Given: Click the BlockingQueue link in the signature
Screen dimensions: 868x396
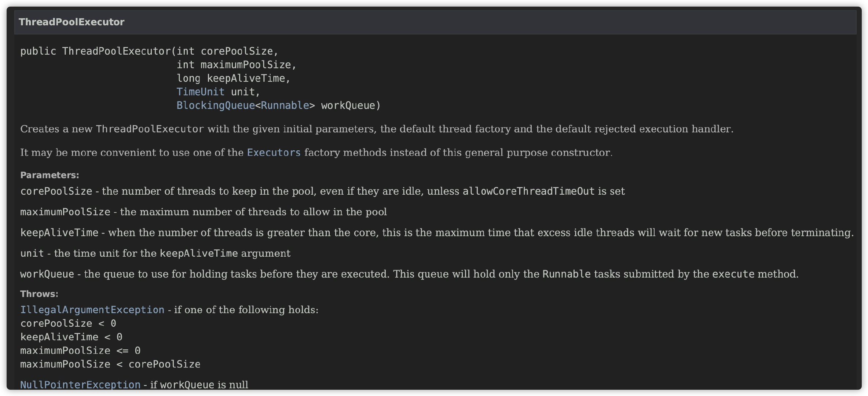Looking at the screenshot, I should (215, 105).
